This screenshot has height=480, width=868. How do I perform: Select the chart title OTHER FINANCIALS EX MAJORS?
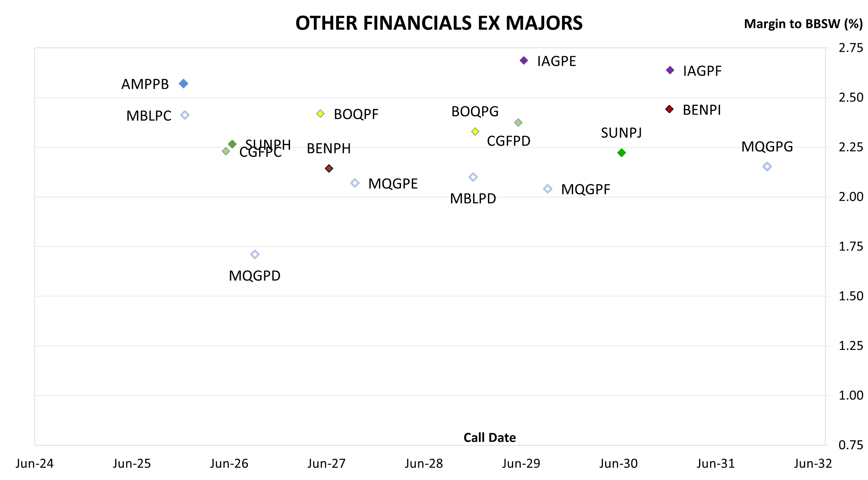(x=439, y=23)
